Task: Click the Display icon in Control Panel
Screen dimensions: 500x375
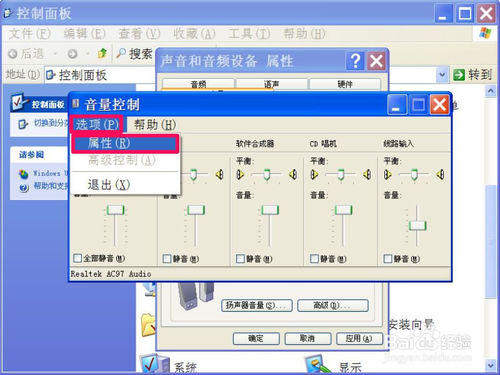Action: click(318, 364)
